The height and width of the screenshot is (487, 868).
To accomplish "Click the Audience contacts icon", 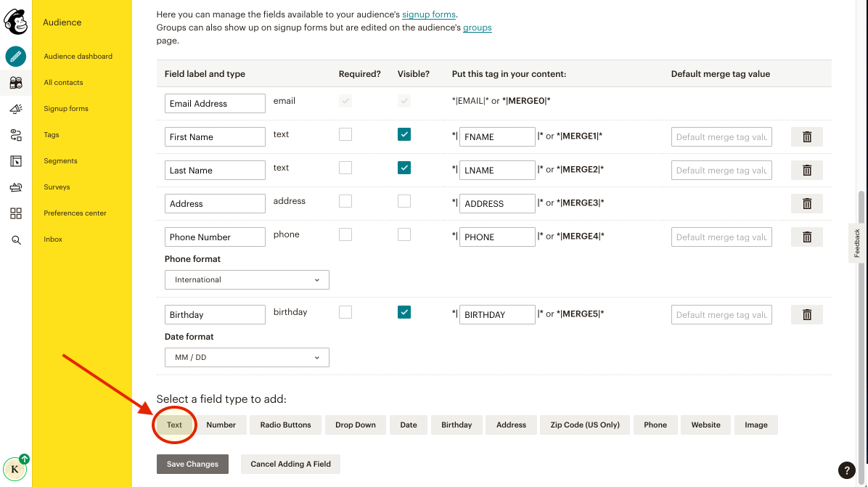I will click(x=16, y=82).
